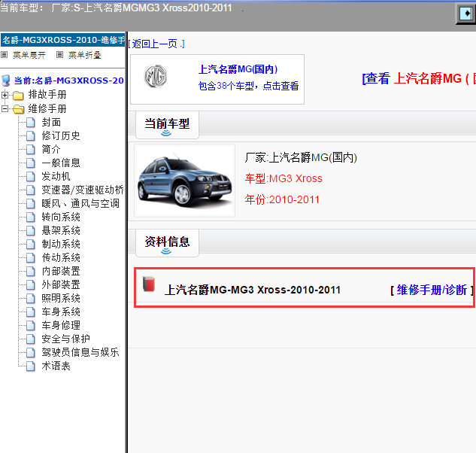Screen dimensions: 476x453
Task: Click 上汽名爵MG-MG3 Xross-2010-2011 title
Action: tap(253, 290)
